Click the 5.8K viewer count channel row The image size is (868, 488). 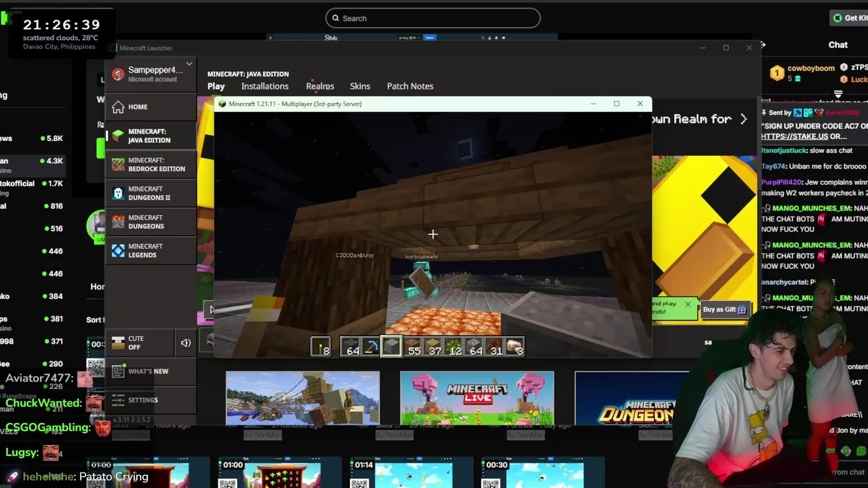(x=33, y=138)
